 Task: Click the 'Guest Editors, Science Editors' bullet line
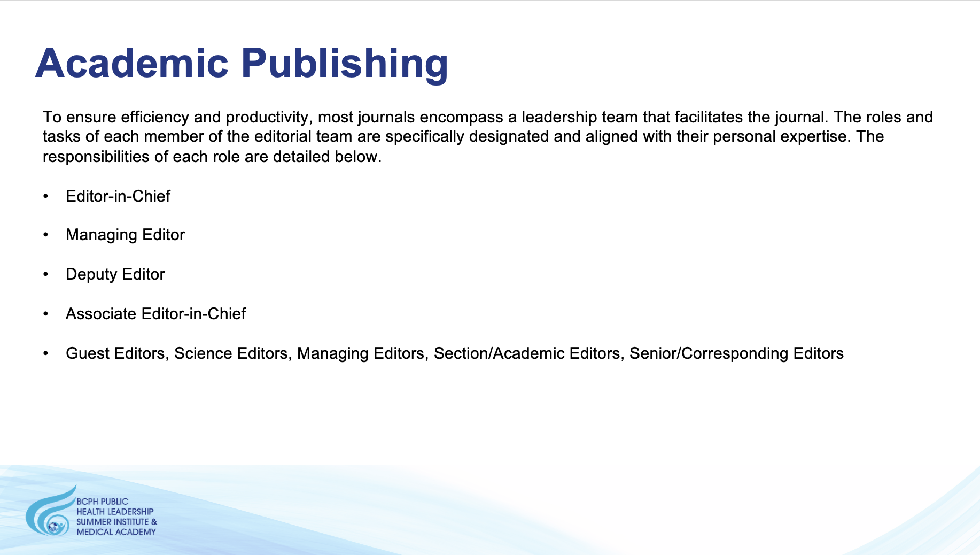tap(455, 354)
